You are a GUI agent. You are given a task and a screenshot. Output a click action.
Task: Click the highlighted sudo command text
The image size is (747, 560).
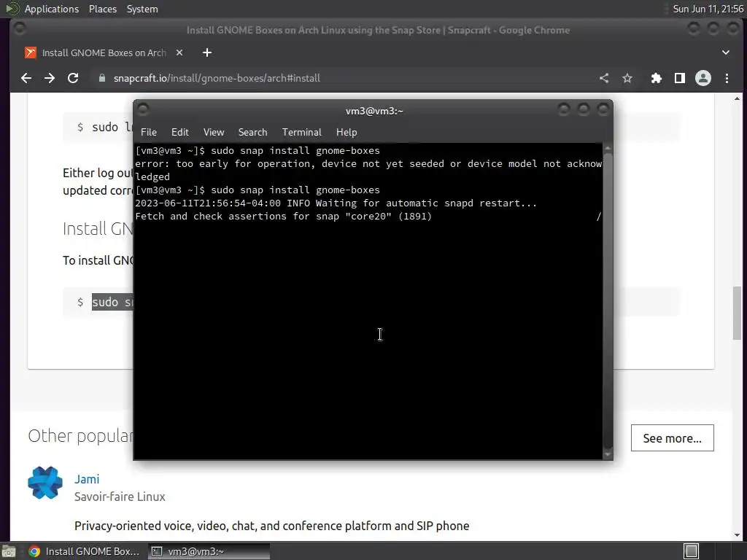[x=112, y=302]
